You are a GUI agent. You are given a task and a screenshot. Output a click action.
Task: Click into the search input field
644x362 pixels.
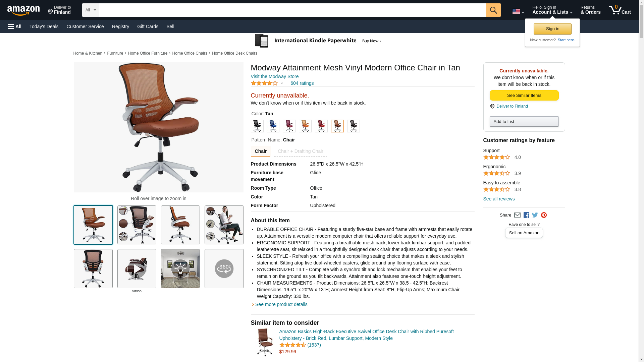coord(292,10)
